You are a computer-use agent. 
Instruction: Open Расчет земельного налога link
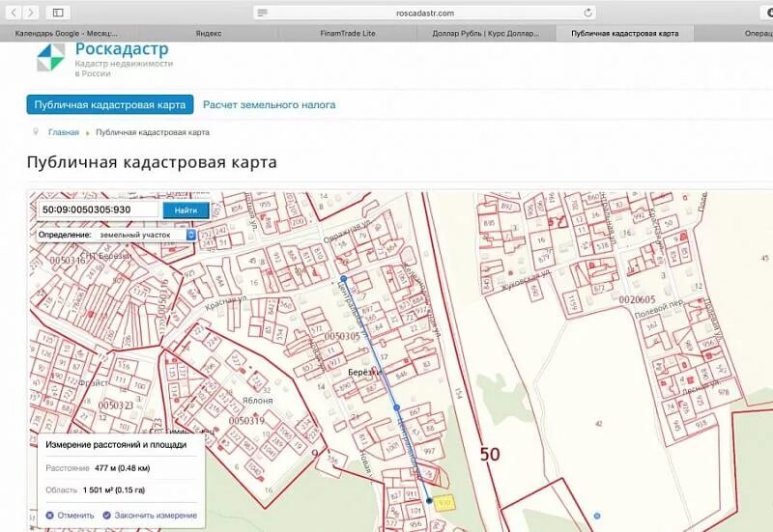(270, 104)
